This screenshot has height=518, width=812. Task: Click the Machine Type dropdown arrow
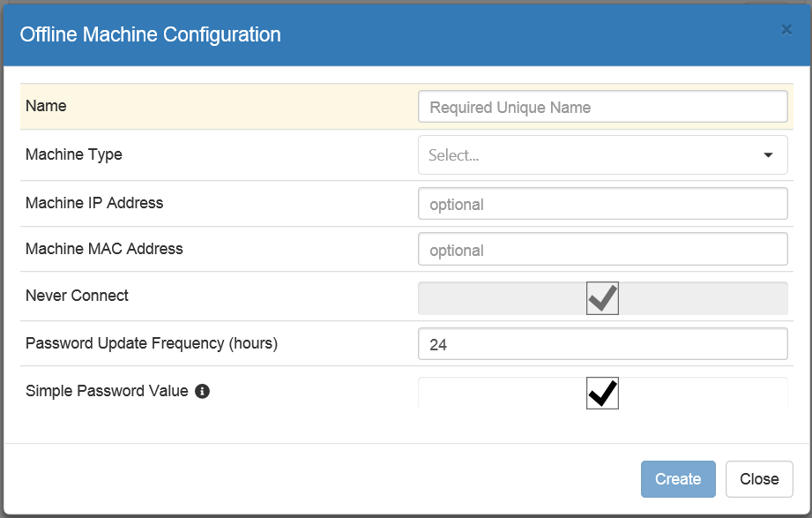pyautogui.click(x=769, y=155)
